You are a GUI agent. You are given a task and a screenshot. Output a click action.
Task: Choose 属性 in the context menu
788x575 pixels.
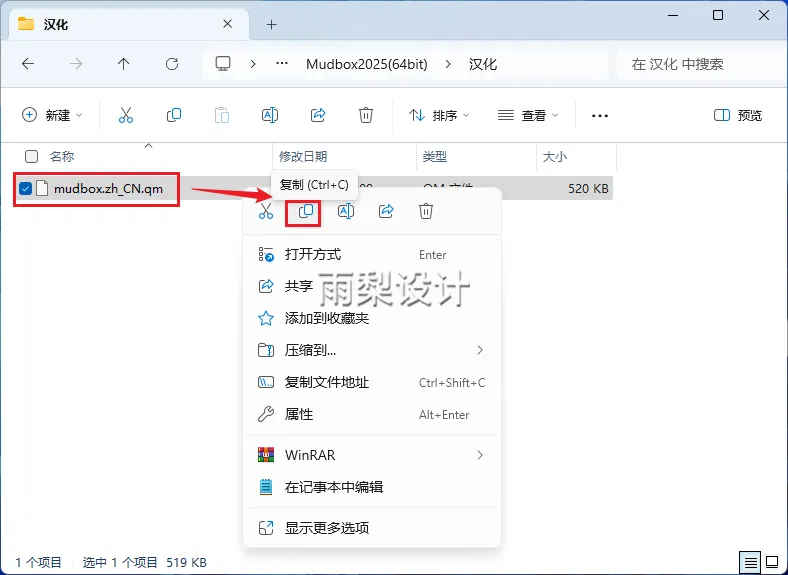pyautogui.click(x=372, y=414)
